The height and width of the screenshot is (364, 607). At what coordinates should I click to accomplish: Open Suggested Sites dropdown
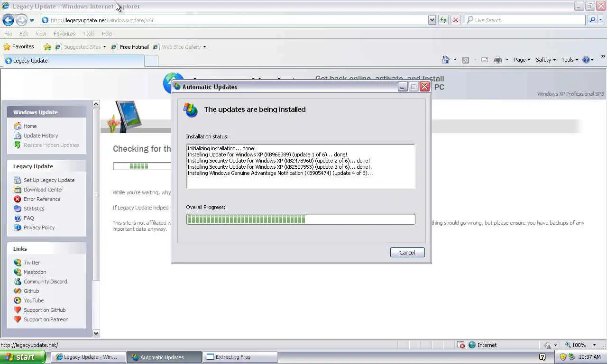[x=81, y=46]
